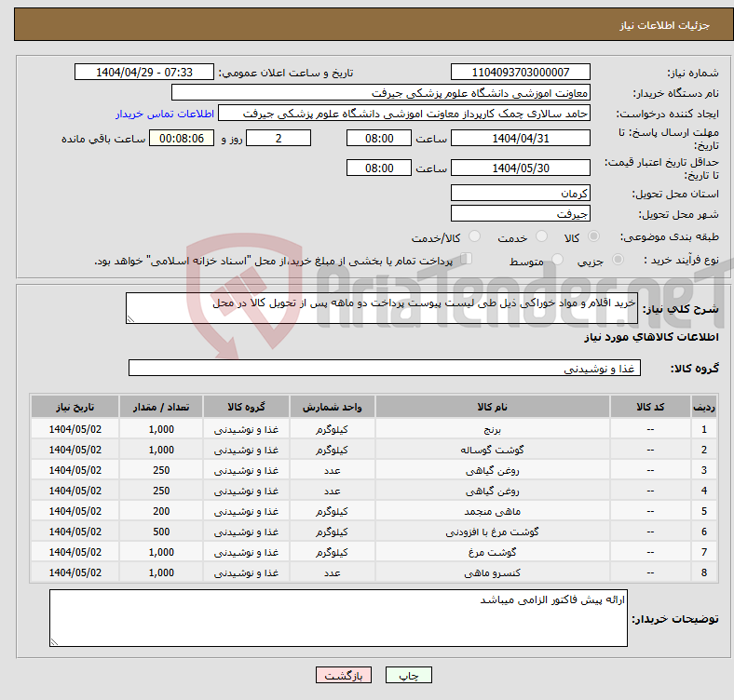
Task: Click the تعداد / مقدار column header
Action: point(161,407)
